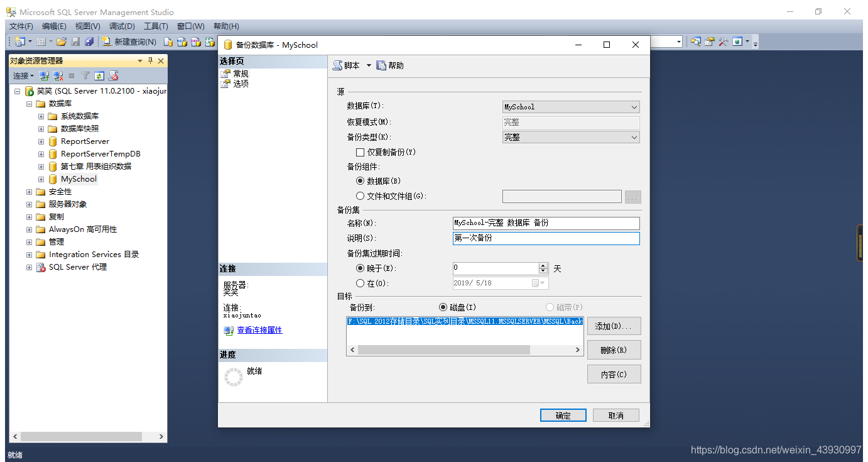Click the Object Explorer horizontal scrollbar
868x462 pixels.
point(88,436)
